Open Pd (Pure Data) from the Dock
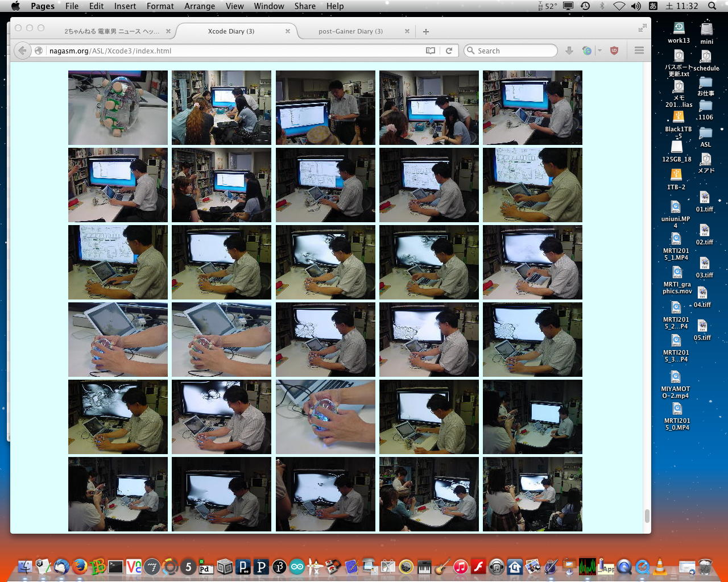728x582 pixels. pos(206,567)
